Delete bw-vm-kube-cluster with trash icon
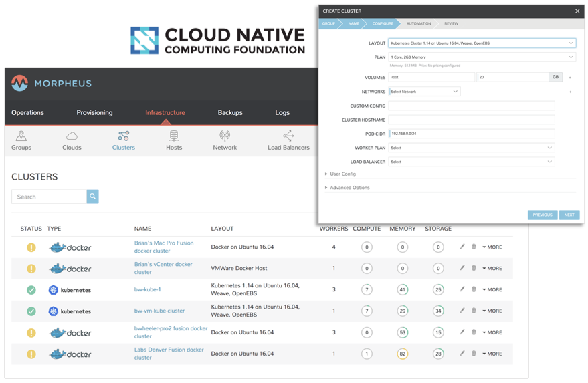The width and height of the screenshot is (588, 383). click(474, 310)
